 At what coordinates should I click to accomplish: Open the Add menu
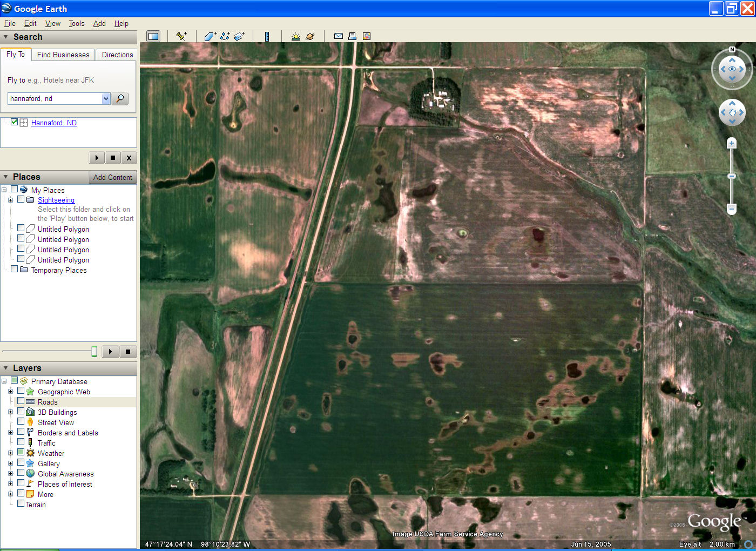click(99, 23)
